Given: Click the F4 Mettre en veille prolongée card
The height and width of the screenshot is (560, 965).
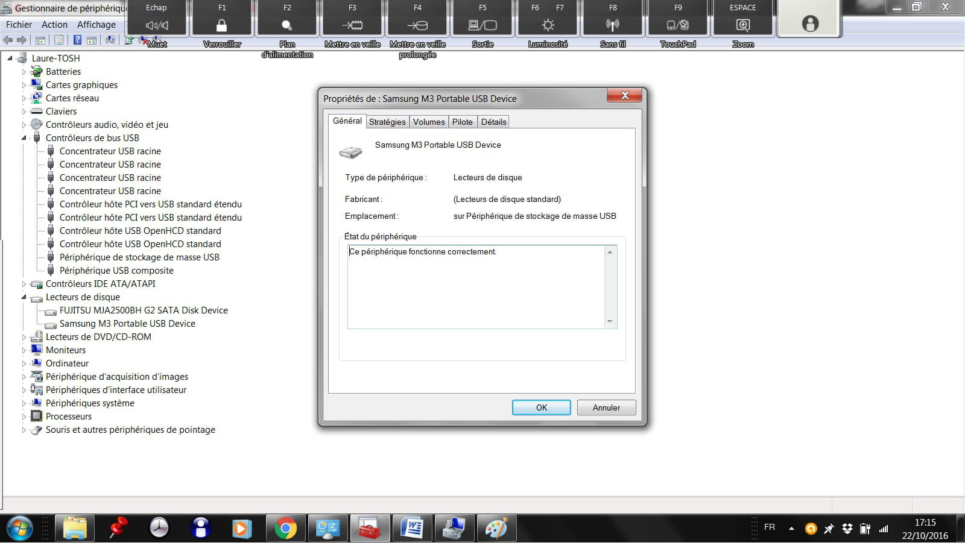Looking at the screenshot, I should pyautogui.click(x=417, y=18).
